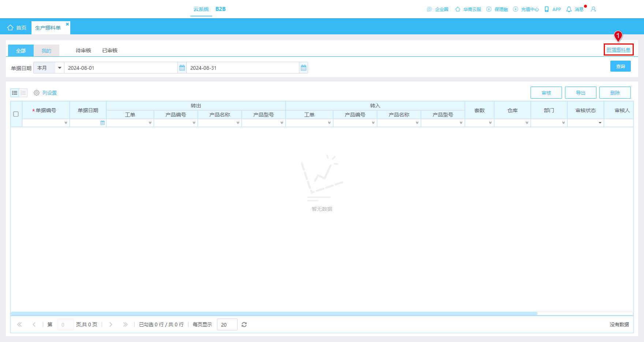
Task: Open 列设置 column settings
Action: tap(45, 93)
